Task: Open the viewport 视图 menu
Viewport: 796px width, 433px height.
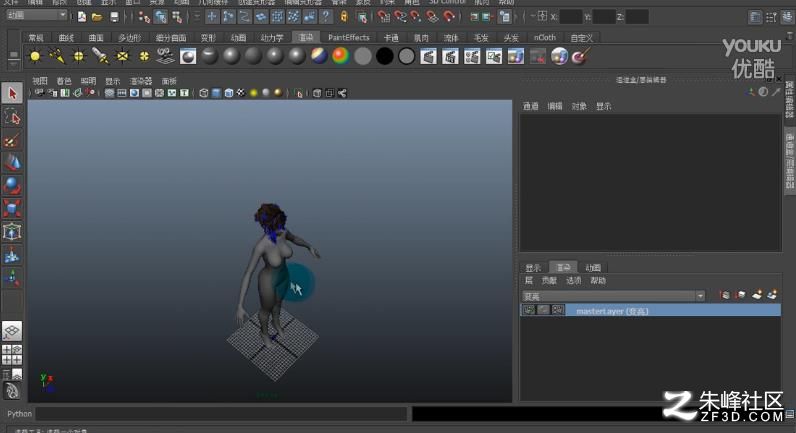Action: point(40,81)
